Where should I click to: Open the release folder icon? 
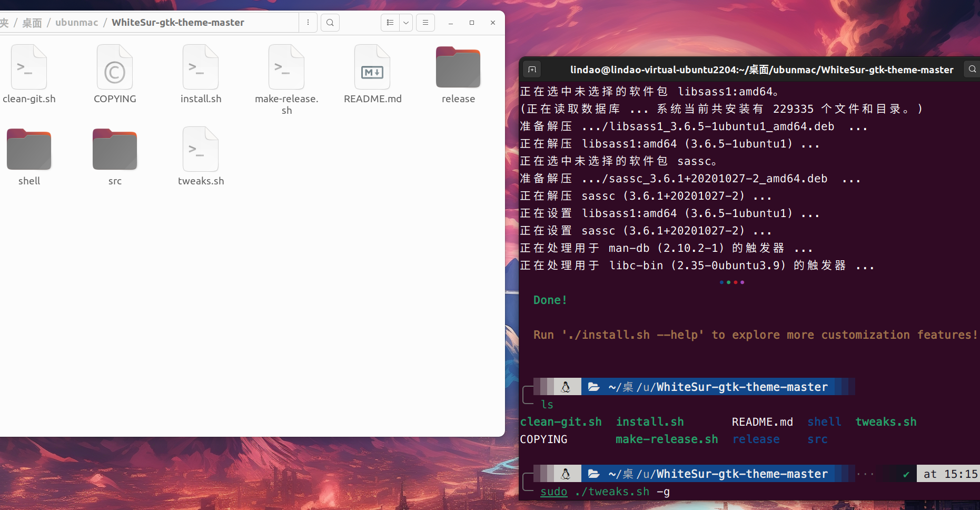point(458,67)
